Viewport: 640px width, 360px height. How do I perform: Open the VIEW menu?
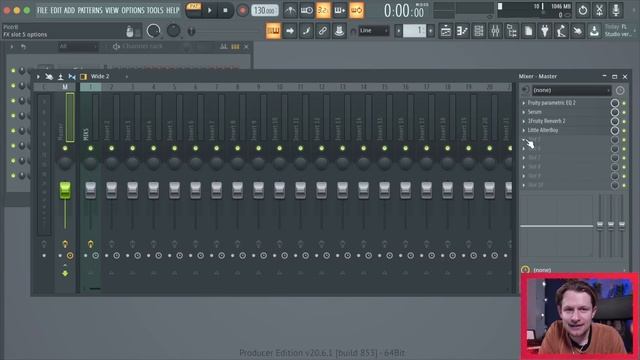(111, 10)
